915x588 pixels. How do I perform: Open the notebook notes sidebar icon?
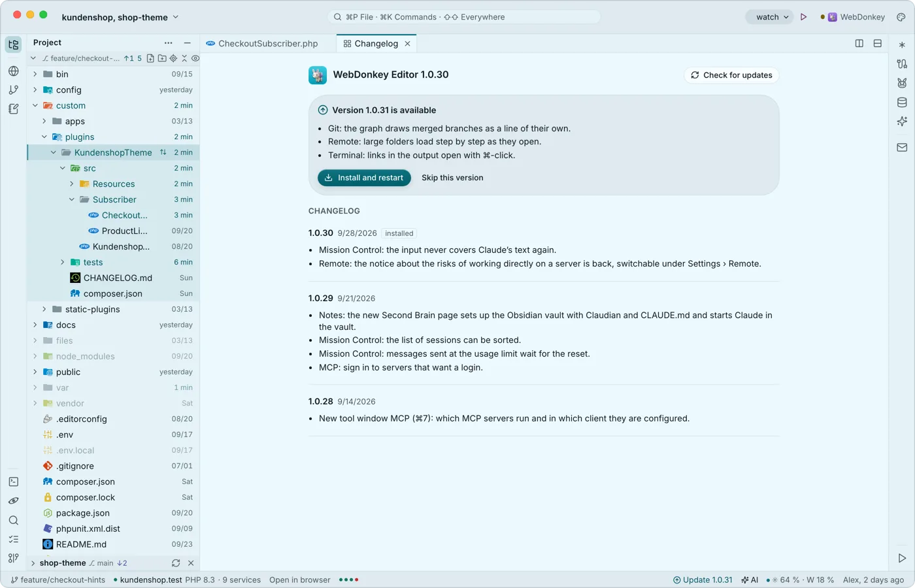pos(14,109)
